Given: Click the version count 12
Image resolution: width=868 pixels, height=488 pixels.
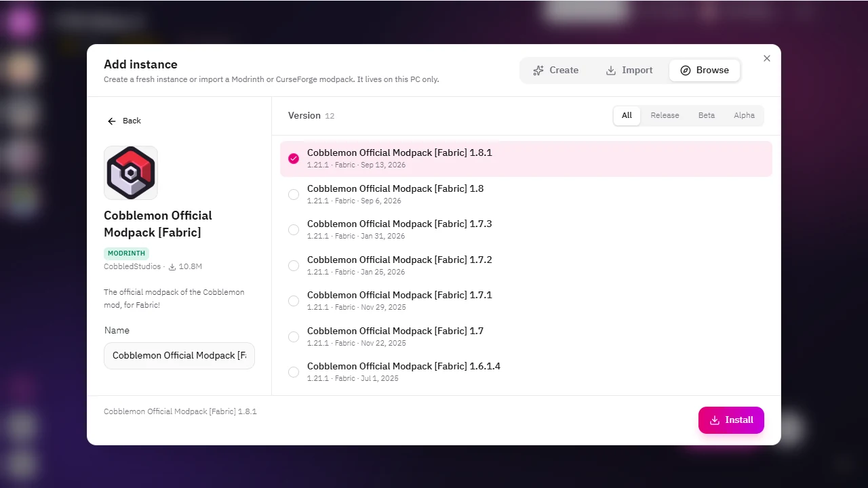Looking at the screenshot, I should pyautogui.click(x=330, y=116).
